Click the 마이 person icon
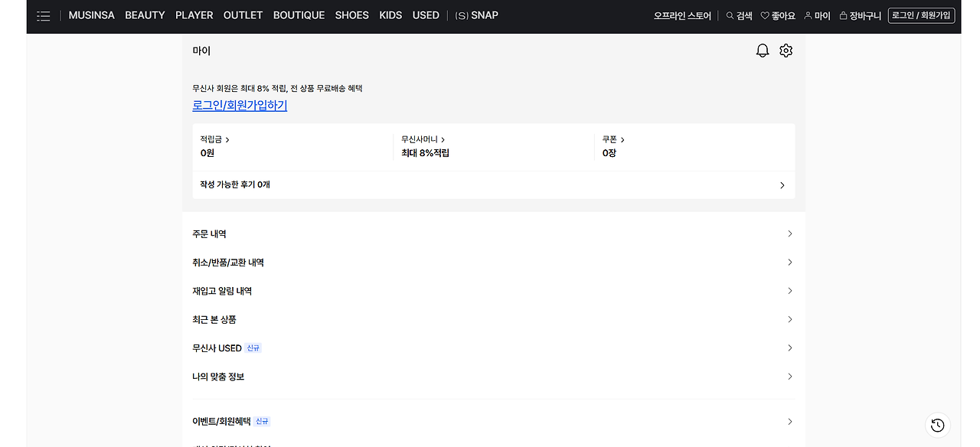This screenshot has height=447, width=980. 808,16
